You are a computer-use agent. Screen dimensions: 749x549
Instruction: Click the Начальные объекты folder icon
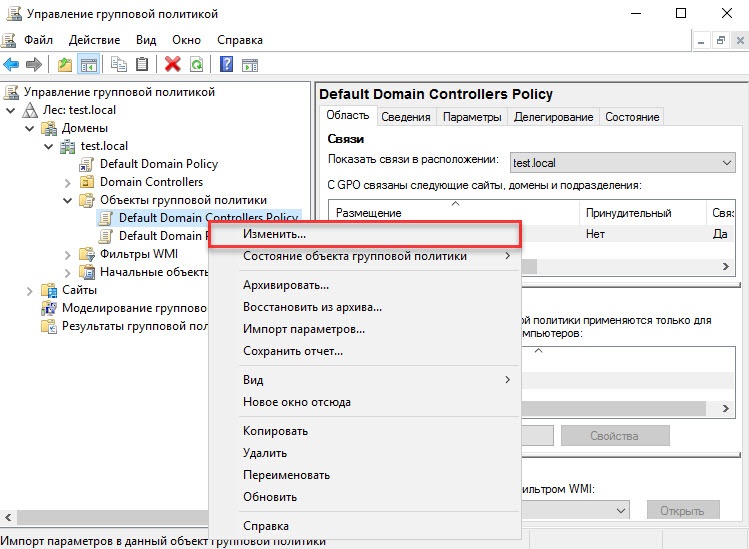[87, 272]
